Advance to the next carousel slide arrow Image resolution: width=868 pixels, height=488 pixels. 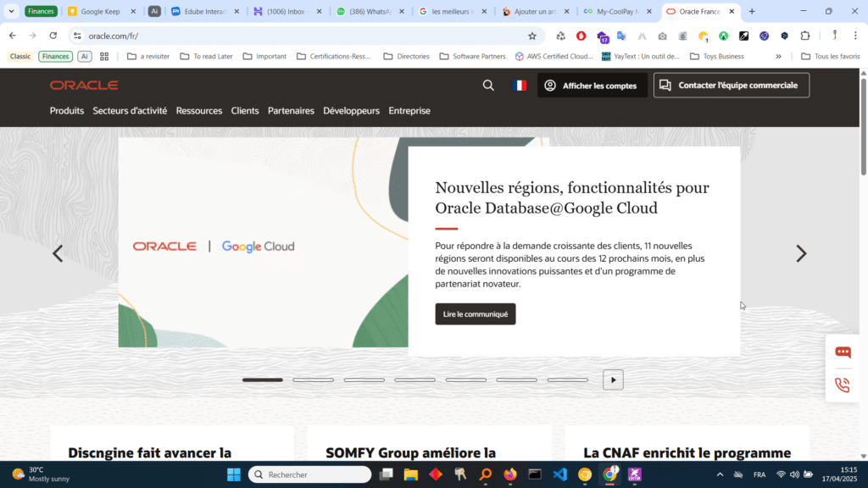801,253
